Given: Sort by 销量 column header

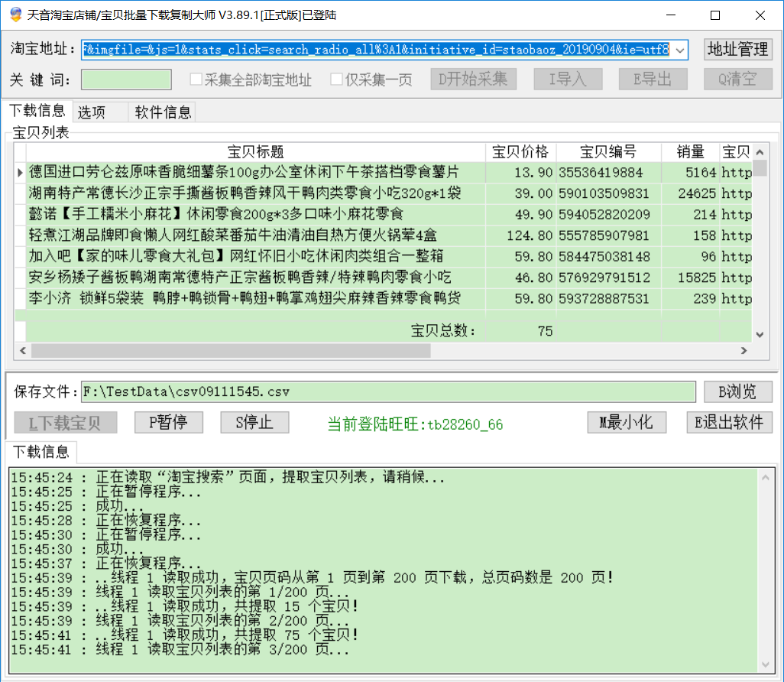Looking at the screenshot, I should pos(690,151).
